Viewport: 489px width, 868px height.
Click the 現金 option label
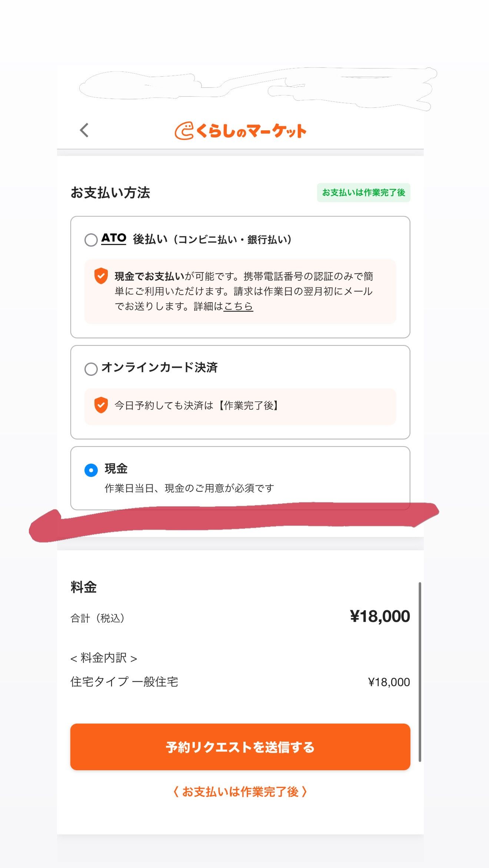pos(116,469)
